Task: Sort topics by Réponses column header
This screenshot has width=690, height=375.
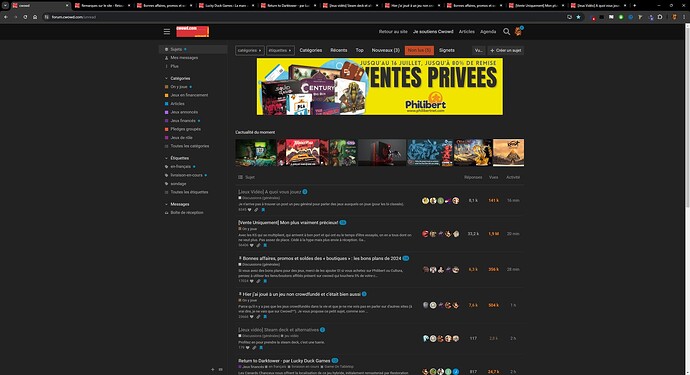Action: (473, 177)
